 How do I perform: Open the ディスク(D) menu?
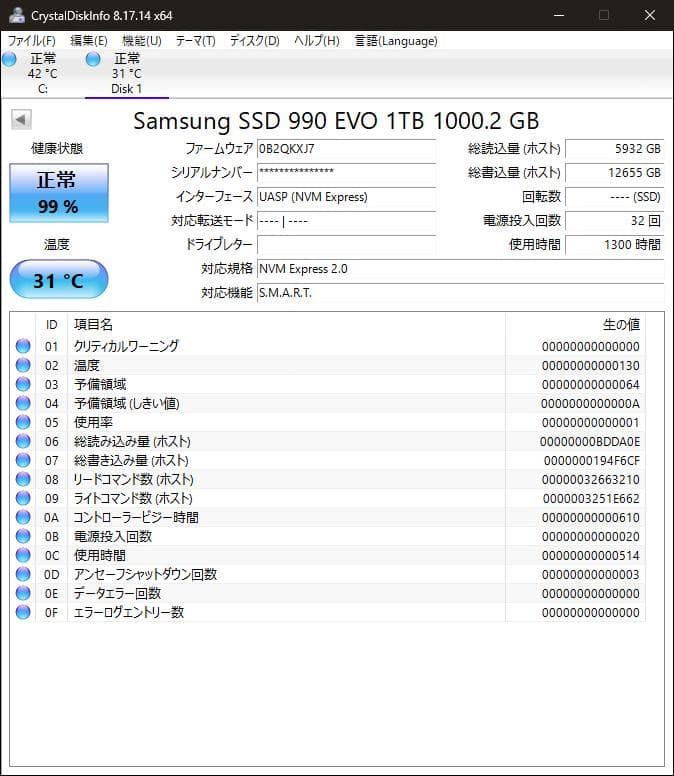pyautogui.click(x=254, y=41)
